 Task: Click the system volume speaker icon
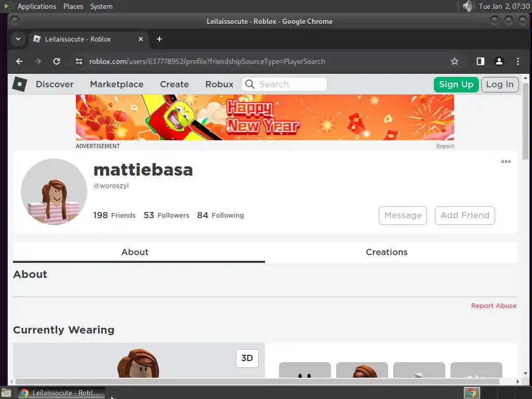[x=468, y=6]
